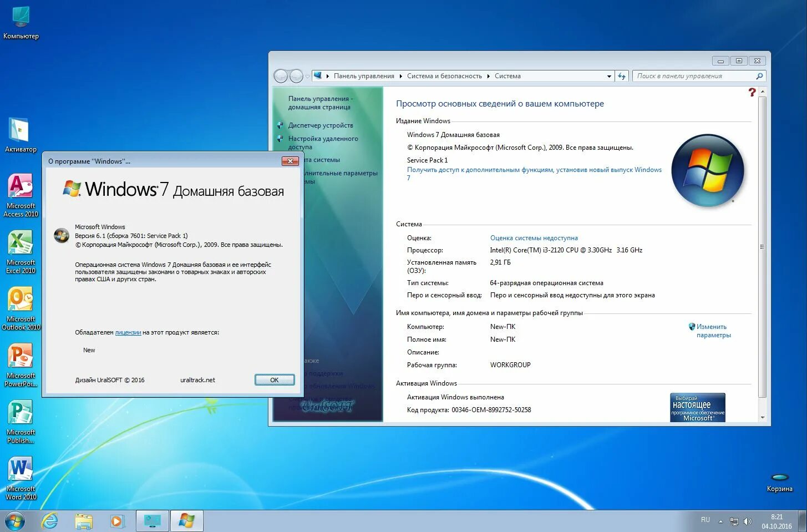Viewport: 807px width, 532px height.
Task: Click the Back navigation arrow in System window
Action: 281,76
